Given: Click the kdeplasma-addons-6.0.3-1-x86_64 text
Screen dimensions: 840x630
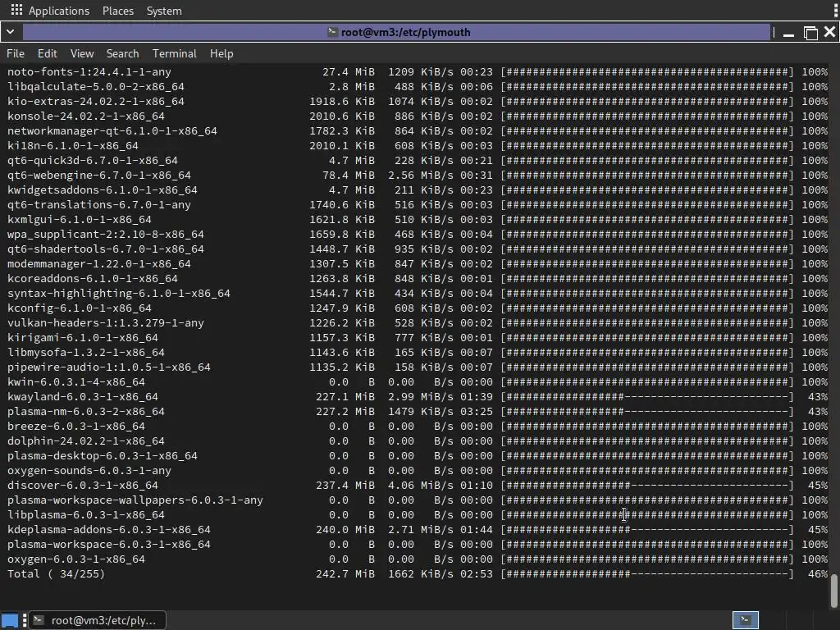Looking at the screenshot, I should click(x=109, y=530).
